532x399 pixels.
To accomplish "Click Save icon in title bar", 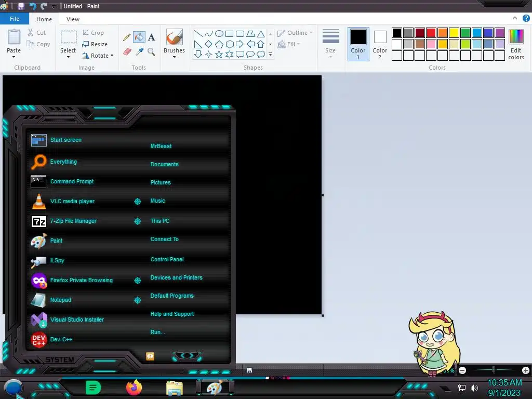I will click(21, 6).
